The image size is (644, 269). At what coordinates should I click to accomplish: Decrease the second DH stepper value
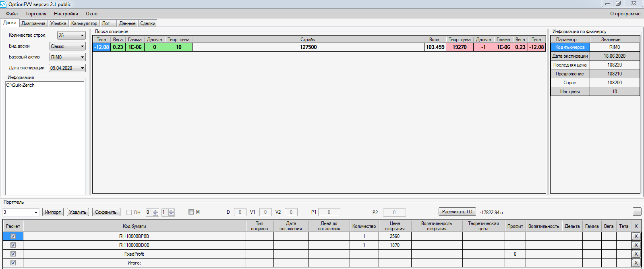coord(171,214)
